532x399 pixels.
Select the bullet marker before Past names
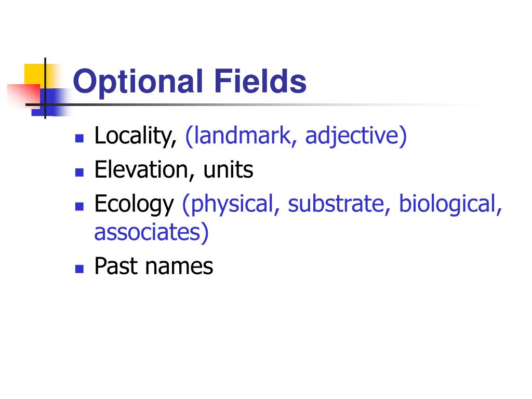(79, 269)
